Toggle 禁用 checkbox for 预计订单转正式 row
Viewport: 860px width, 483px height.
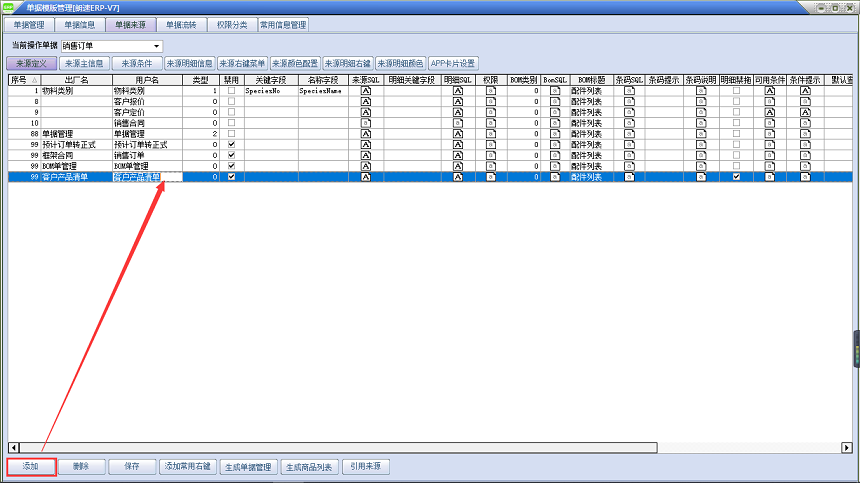point(232,145)
